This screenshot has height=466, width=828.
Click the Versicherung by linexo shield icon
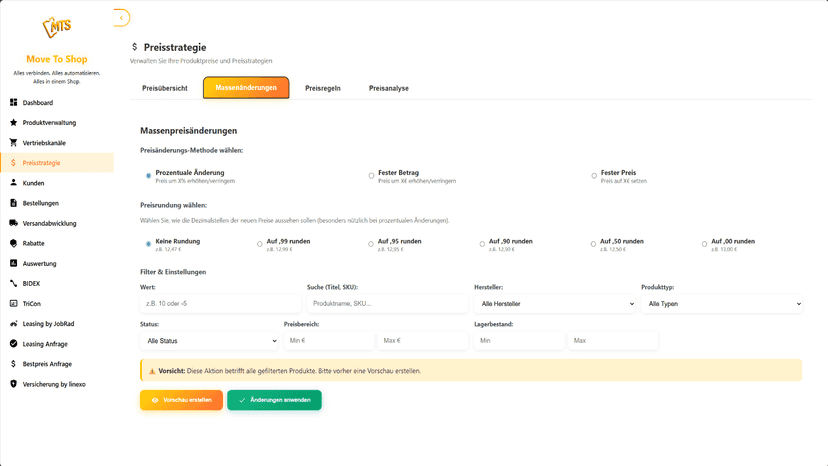point(13,384)
